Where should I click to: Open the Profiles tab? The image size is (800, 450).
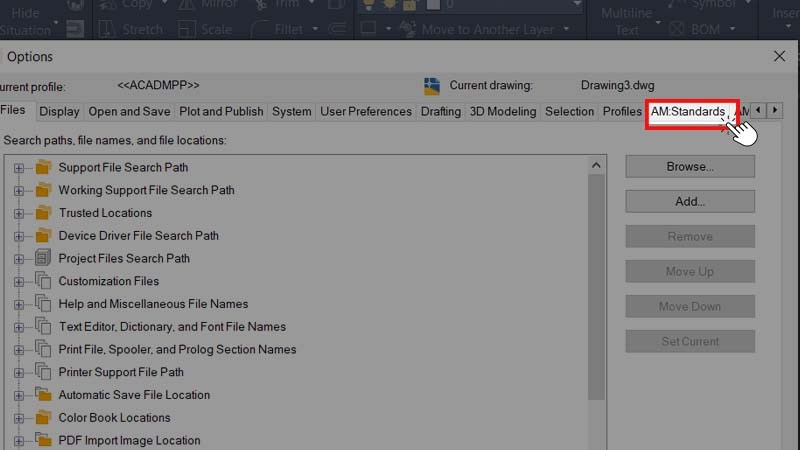[622, 111]
